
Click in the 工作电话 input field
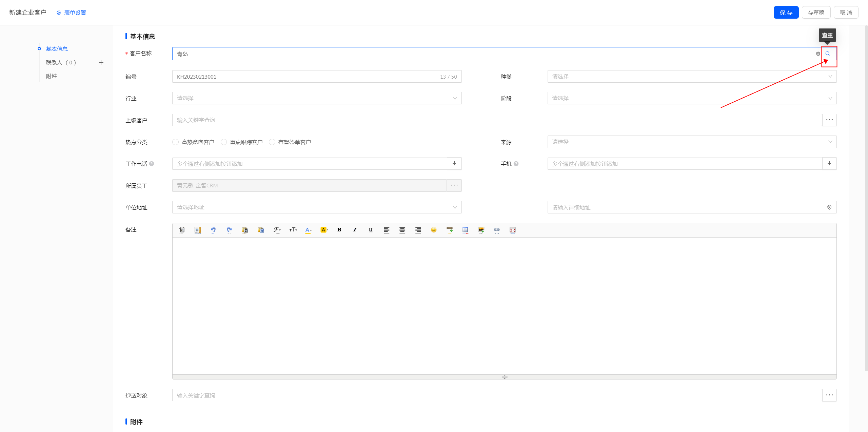pyautogui.click(x=310, y=164)
